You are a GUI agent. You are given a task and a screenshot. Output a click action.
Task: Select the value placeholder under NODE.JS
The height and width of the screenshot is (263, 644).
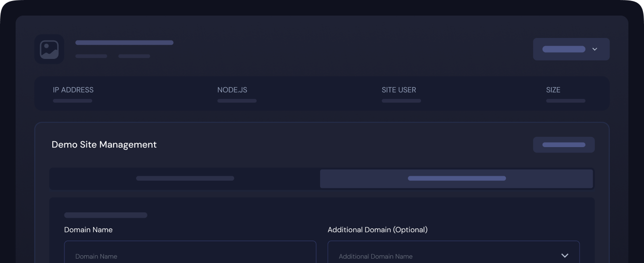pos(237,101)
